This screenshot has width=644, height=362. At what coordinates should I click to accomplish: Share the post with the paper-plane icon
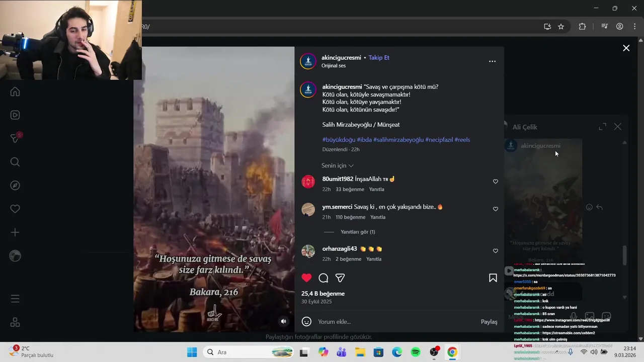pyautogui.click(x=340, y=278)
